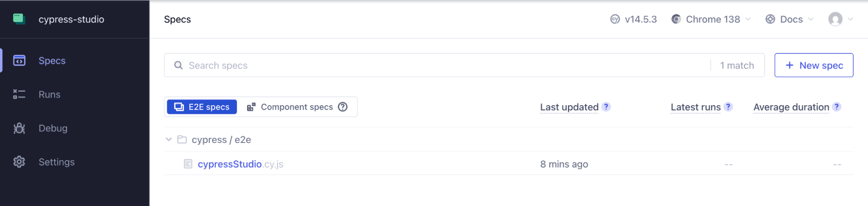Screen dimensions: 868x206
Task: Click the New spec button
Action: (x=814, y=65)
